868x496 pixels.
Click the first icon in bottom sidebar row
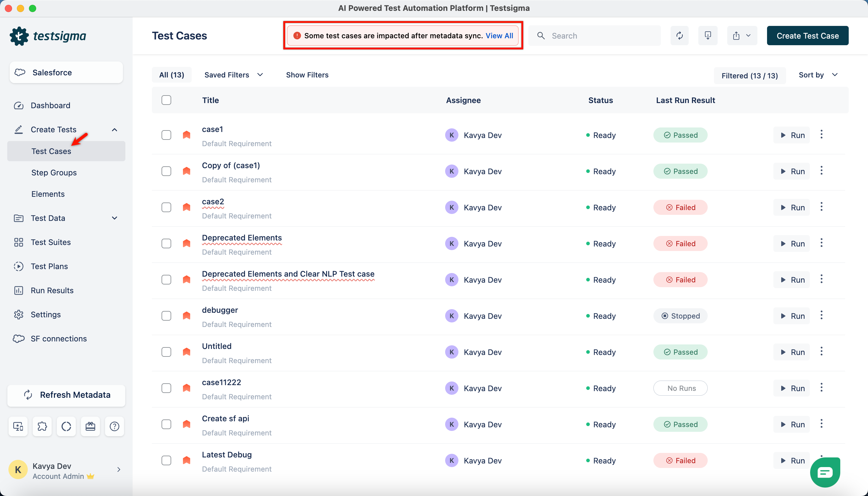point(18,426)
